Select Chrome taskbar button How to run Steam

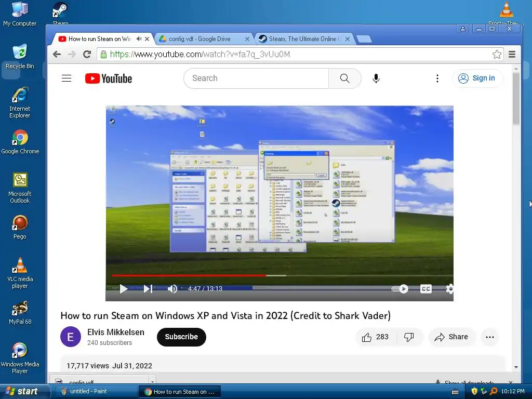180,392
